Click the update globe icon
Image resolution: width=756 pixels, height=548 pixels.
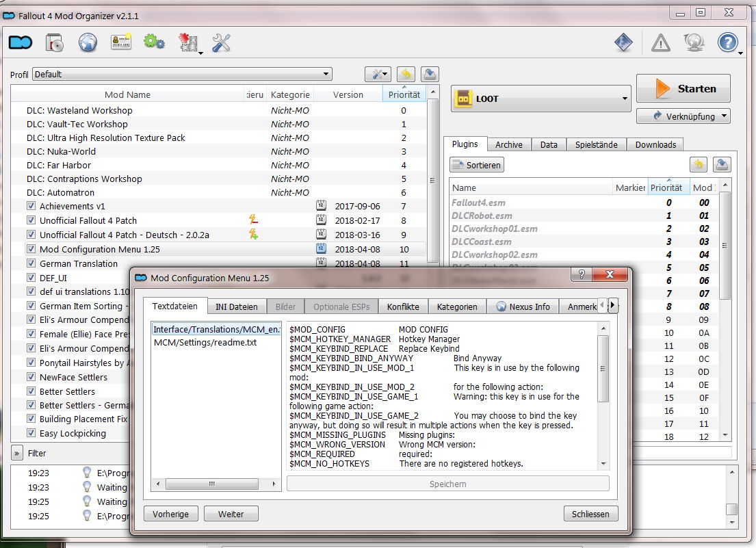[694, 42]
